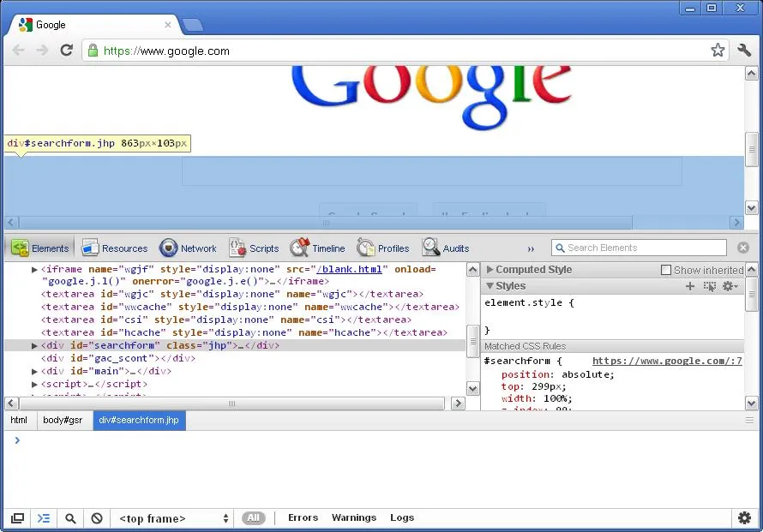Image resolution: width=763 pixels, height=532 pixels.
Task: Show the console drawer icon
Action: (44, 518)
